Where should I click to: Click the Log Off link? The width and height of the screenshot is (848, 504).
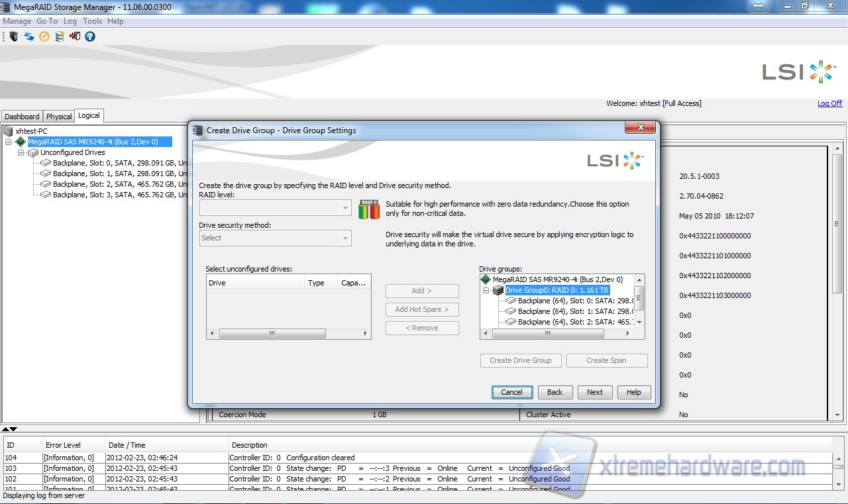click(x=829, y=103)
